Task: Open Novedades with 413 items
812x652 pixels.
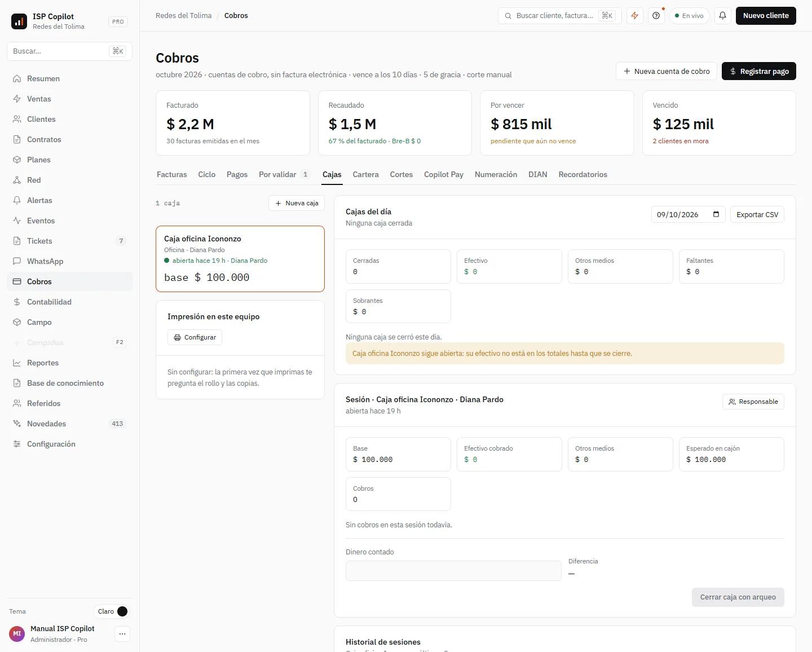Action: (69, 424)
